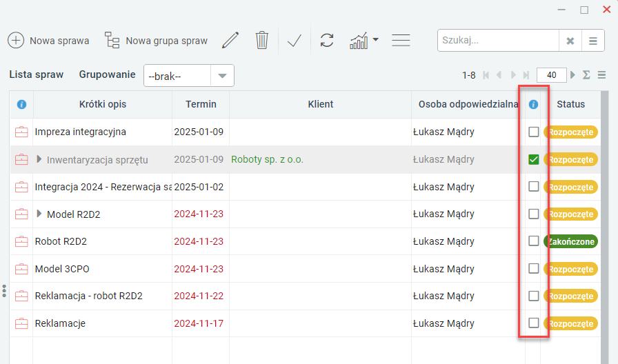This screenshot has height=364, width=618.
Task: Click the trash delete icon
Action: click(261, 40)
